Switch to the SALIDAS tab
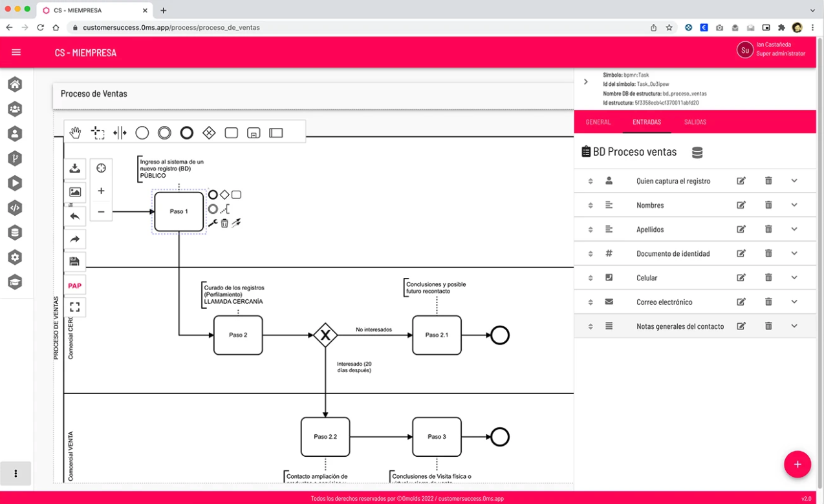This screenshot has width=824, height=504. coord(695,122)
